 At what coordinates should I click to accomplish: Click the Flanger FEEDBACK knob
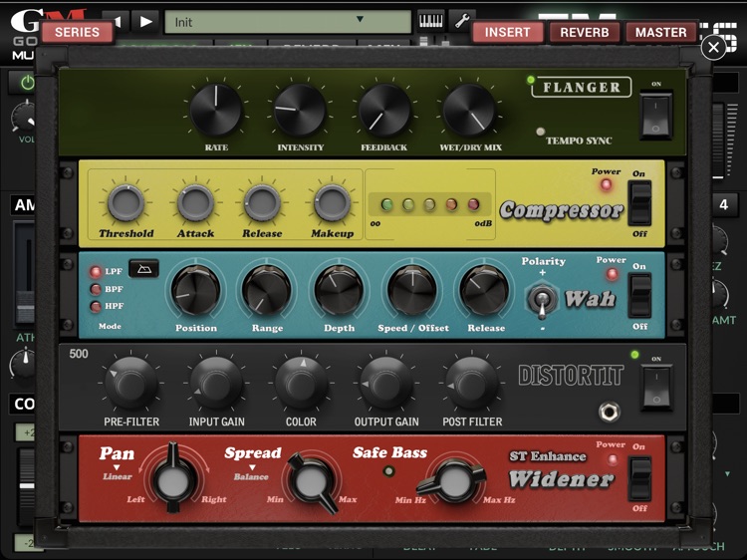pos(384,111)
